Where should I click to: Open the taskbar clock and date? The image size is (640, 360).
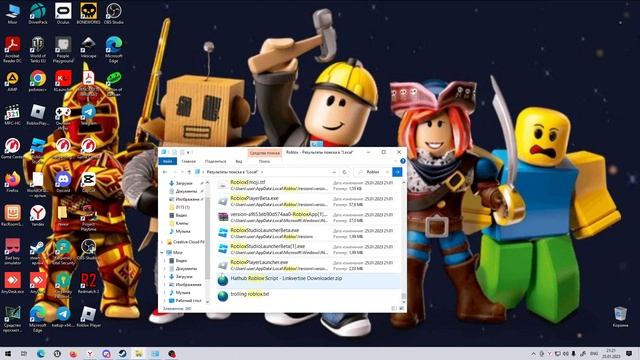click(611, 353)
